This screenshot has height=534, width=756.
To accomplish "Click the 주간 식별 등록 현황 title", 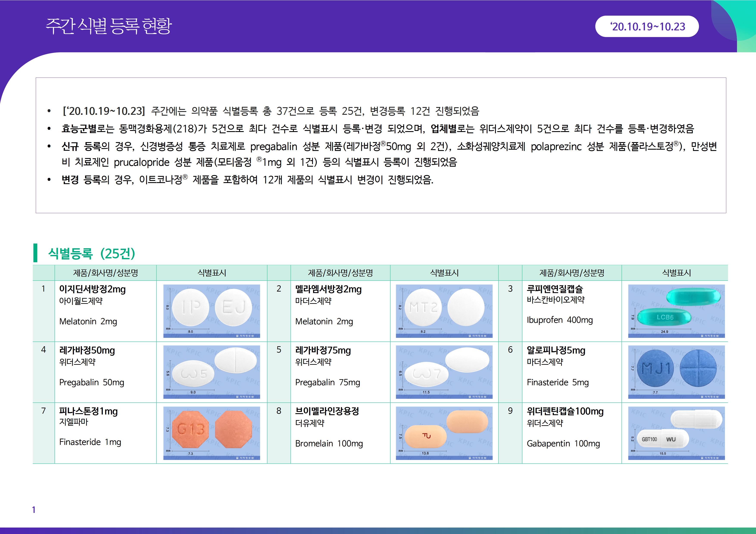I will pyautogui.click(x=109, y=26).
